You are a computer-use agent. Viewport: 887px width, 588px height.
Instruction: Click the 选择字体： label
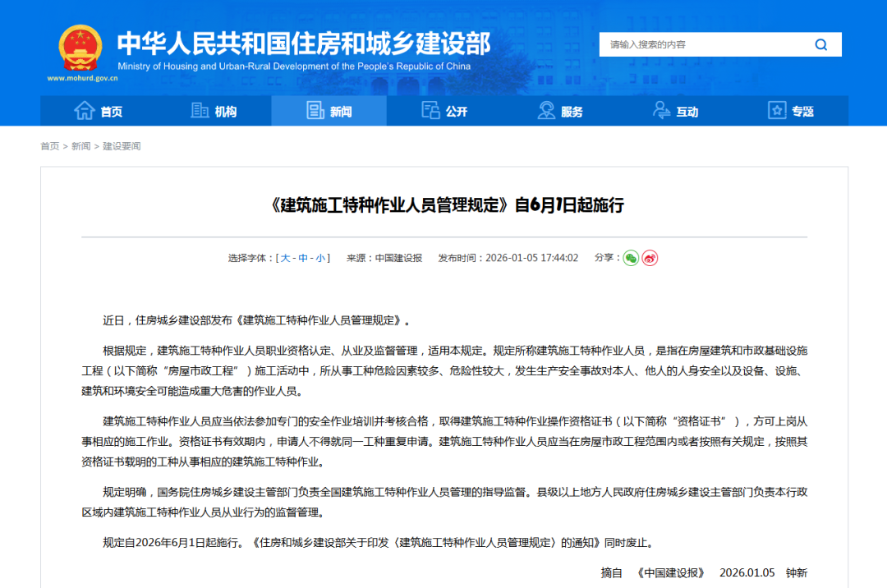pos(251,259)
